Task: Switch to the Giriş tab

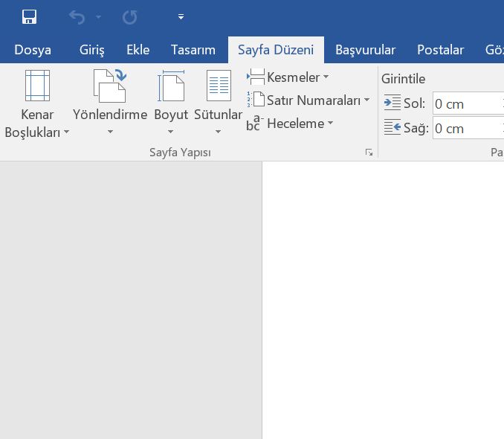Action: coord(92,51)
